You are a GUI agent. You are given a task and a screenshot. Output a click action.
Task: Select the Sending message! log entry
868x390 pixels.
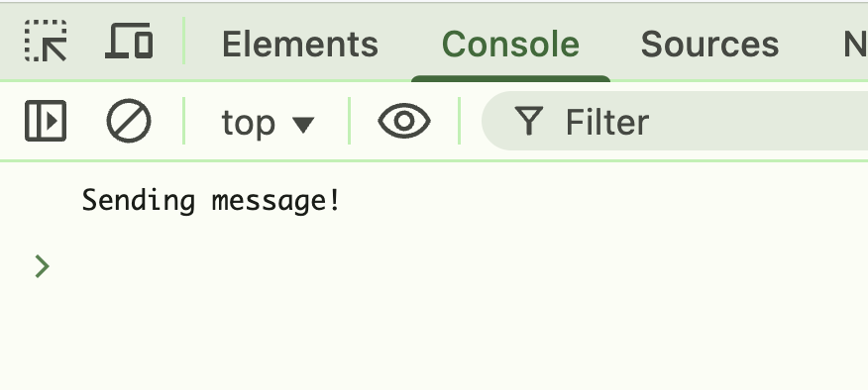(434, 200)
